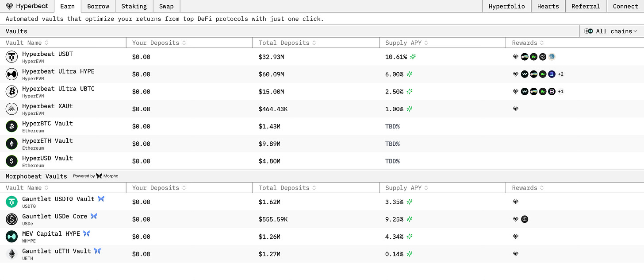Sort Morphobeat Vaults by Vault Name
Image resolution: width=644 pixels, height=280 pixels.
(27, 188)
